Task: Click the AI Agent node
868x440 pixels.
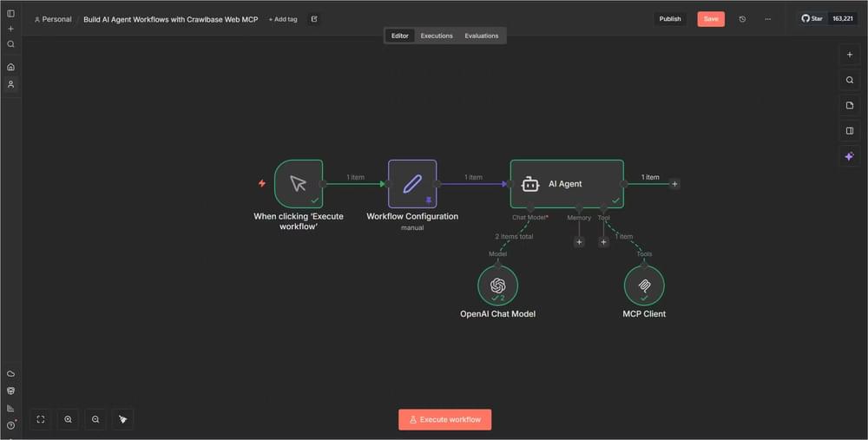Action: (x=566, y=184)
